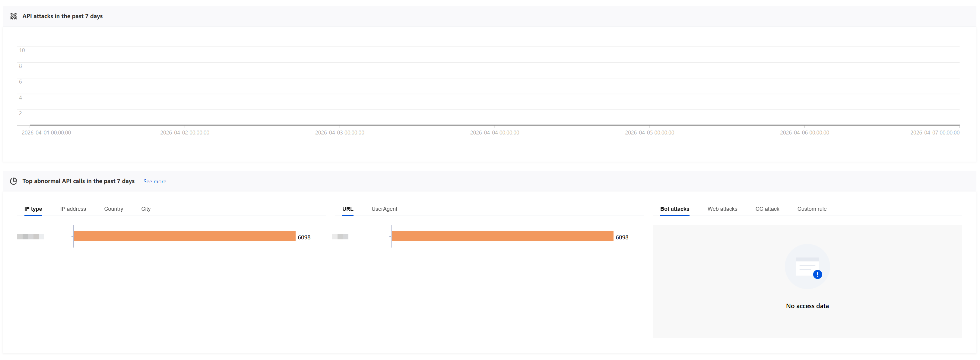Click the API attacks crossed-swords icon
The height and width of the screenshot is (360, 980).
click(x=13, y=16)
